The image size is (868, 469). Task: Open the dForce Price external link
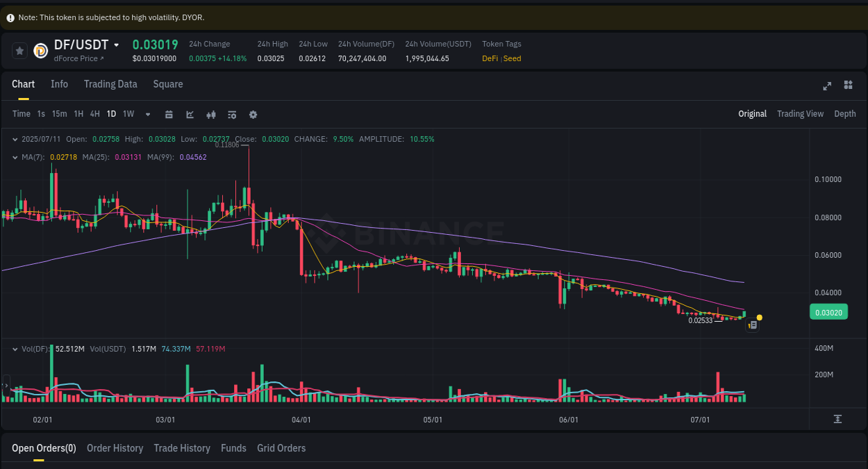tap(76, 58)
